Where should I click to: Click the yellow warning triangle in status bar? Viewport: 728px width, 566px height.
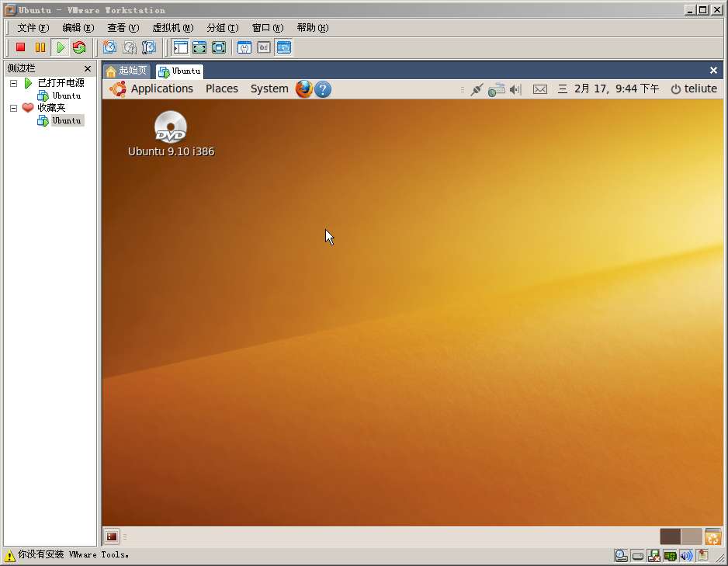click(9, 555)
